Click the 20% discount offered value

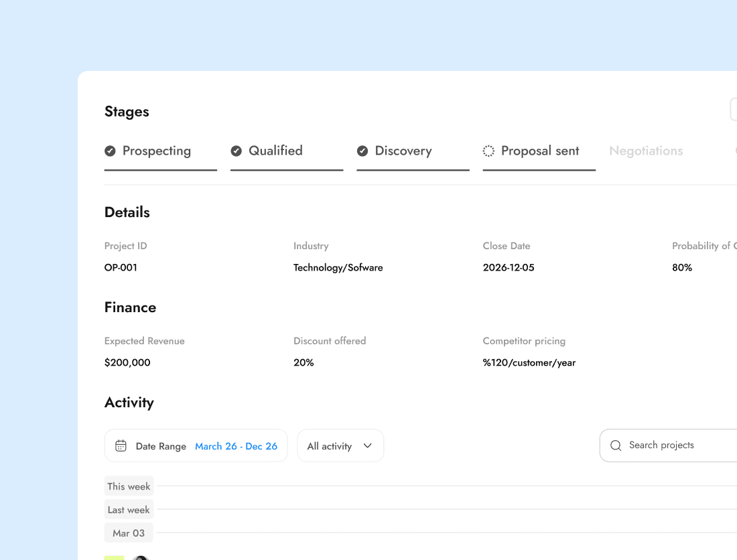304,362
